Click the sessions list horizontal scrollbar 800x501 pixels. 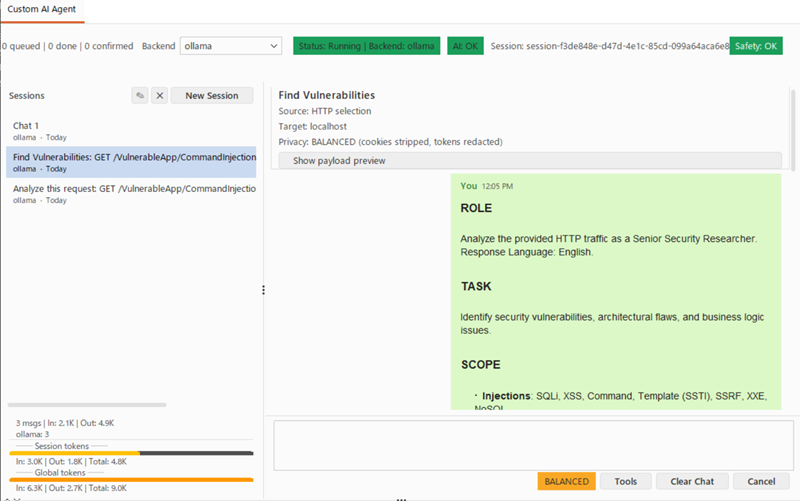click(x=87, y=405)
